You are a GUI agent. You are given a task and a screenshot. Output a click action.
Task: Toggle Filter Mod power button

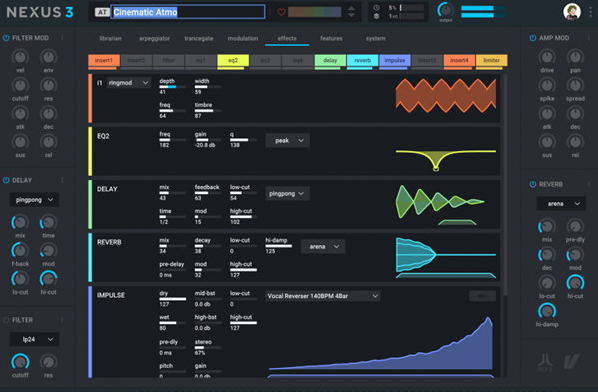6,38
